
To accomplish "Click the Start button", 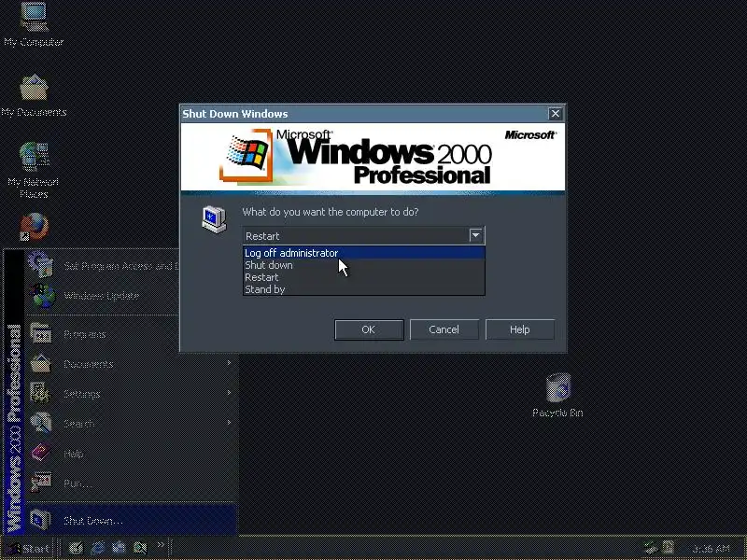I will click(30, 548).
